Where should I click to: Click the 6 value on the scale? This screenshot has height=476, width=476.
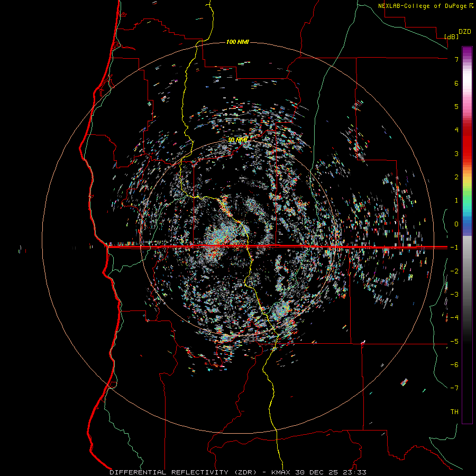pyautogui.click(x=456, y=83)
